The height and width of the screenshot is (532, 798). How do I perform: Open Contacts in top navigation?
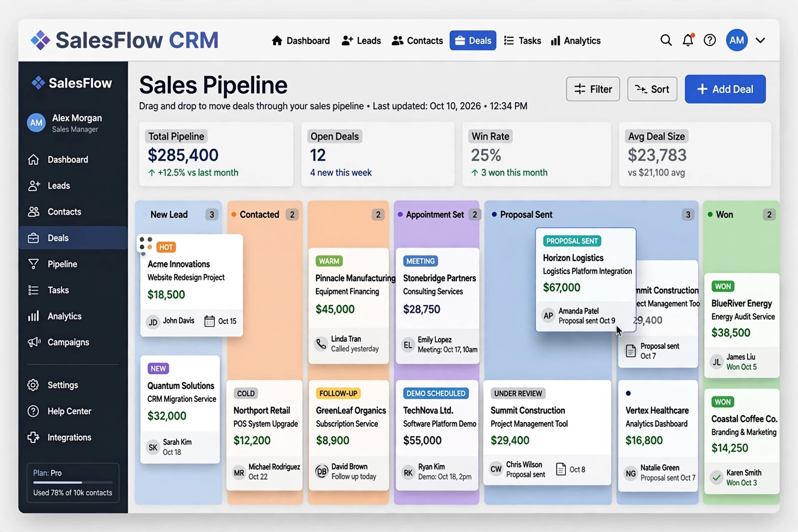click(417, 41)
